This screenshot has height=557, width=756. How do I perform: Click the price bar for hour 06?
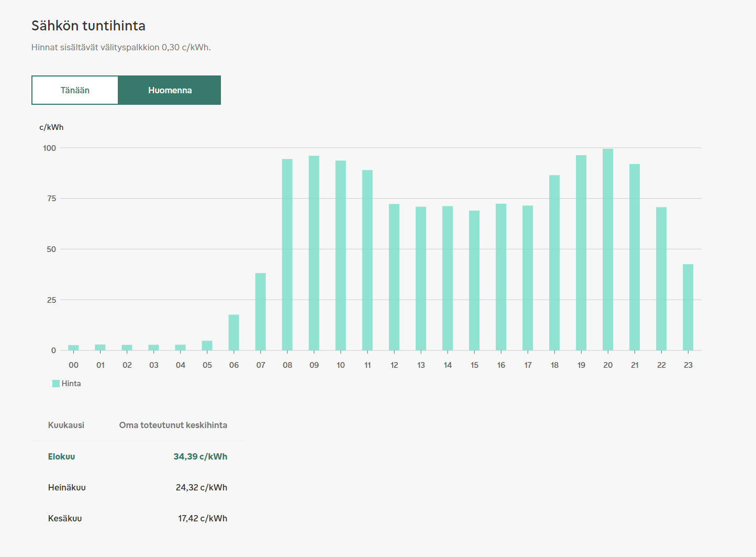point(234,333)
